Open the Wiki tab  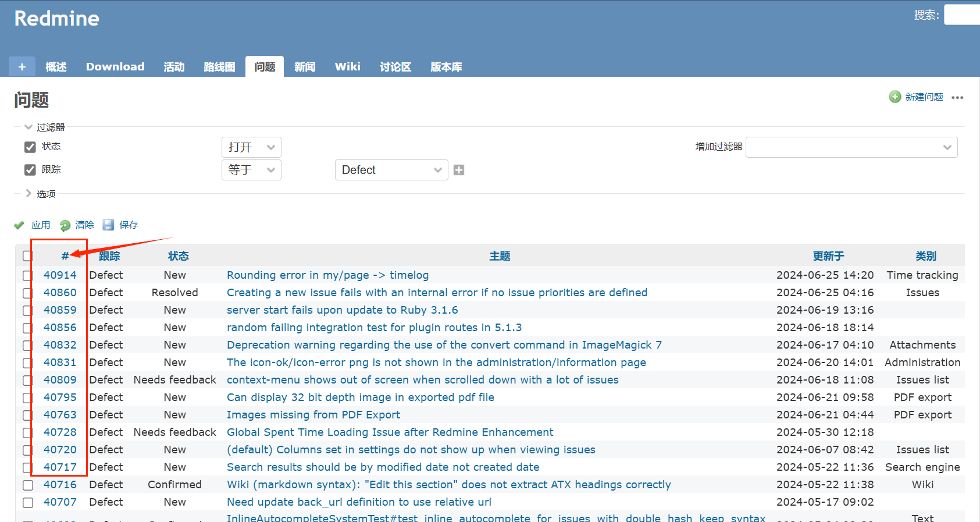click(348, 67)
